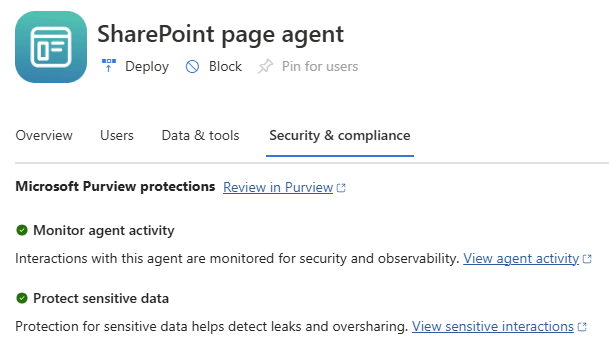Select the Security & compliance tab
Screen dimensions: 609x364
(340, 135)
